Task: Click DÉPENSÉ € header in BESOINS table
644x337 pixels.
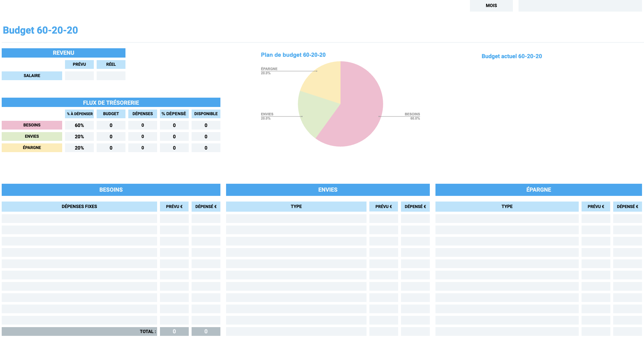Action: coord(206,207)
